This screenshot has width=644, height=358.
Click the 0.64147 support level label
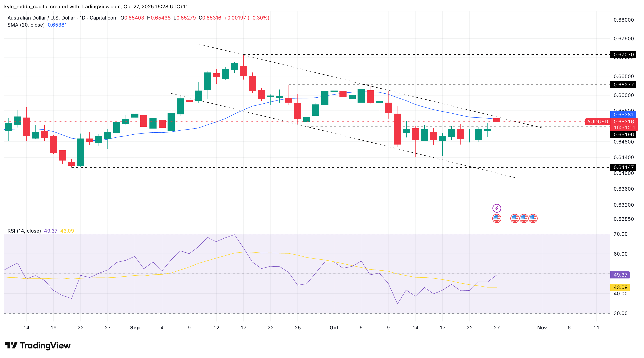coord(623,167)
